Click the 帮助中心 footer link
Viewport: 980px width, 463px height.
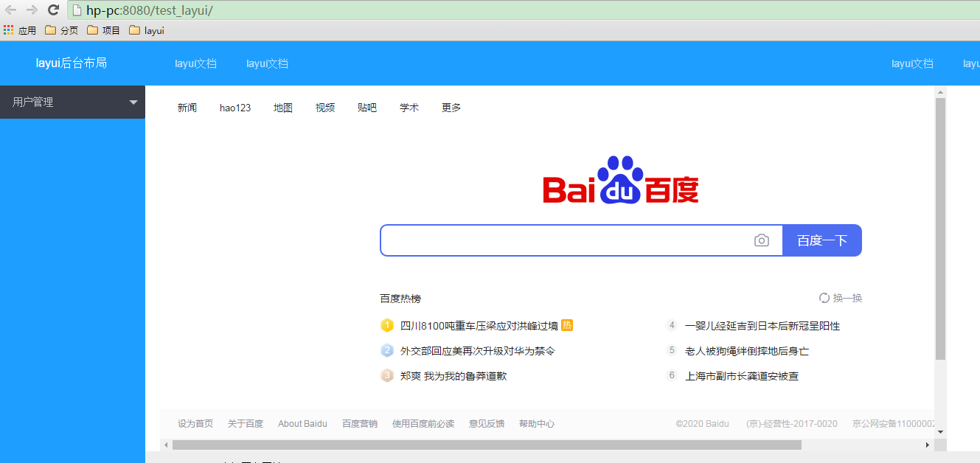[x=537, y=424]
